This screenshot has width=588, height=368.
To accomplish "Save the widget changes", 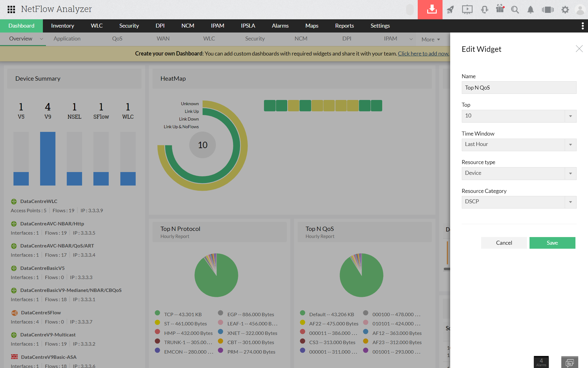I will click(552, 243).
